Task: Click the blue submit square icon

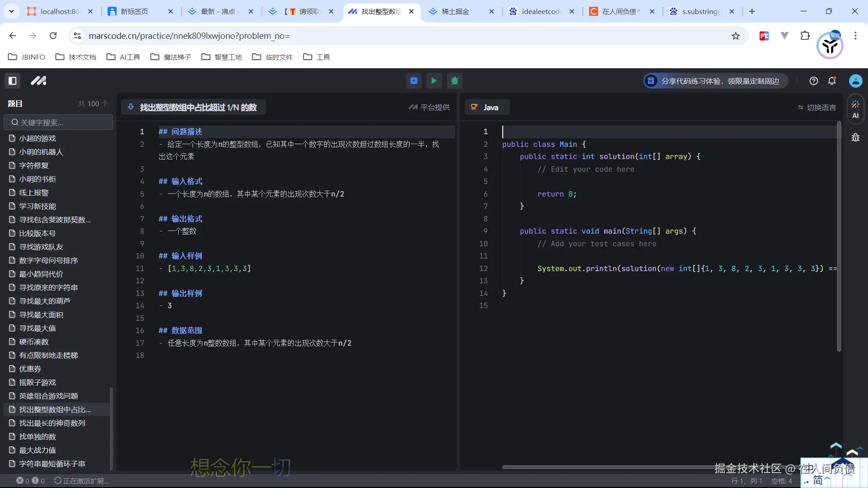Action: 414,81
